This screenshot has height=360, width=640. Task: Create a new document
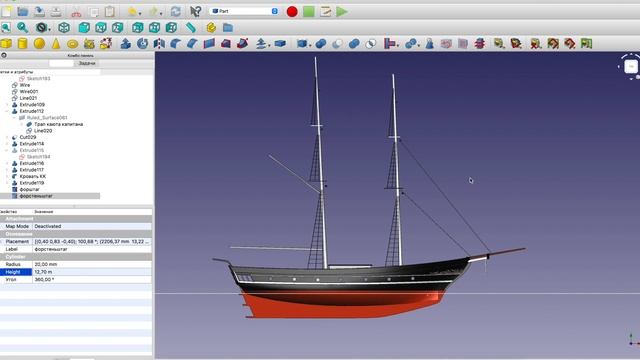tap(6, 12)
